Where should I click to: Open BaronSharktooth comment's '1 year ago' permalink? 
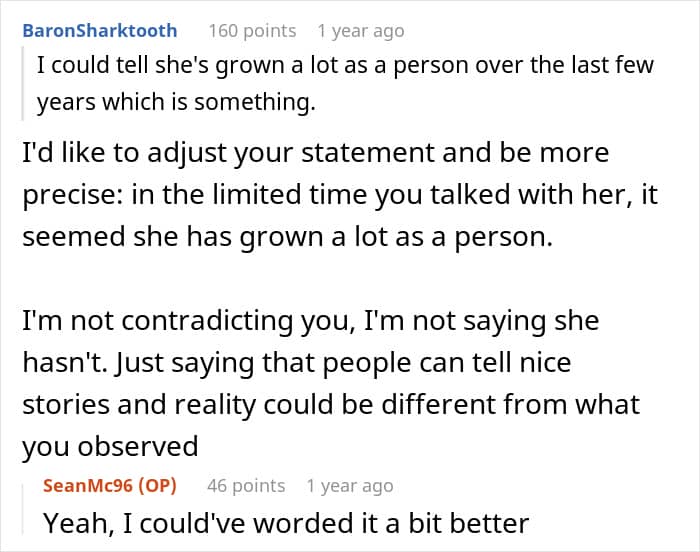361,31
